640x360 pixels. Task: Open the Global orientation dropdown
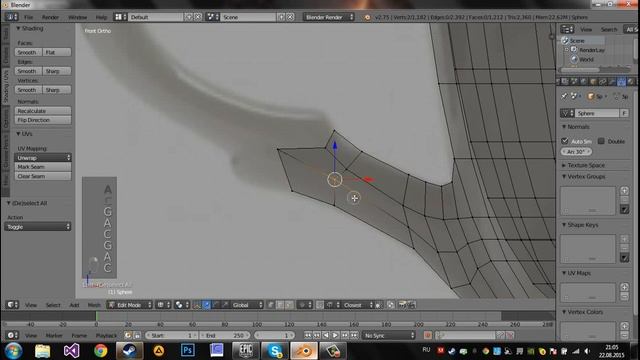247,305
